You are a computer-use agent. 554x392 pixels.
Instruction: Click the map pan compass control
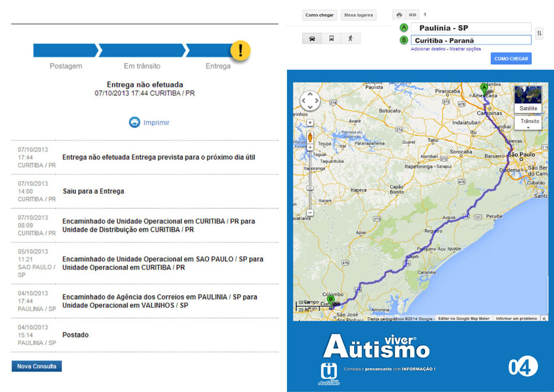coord(310,101)
